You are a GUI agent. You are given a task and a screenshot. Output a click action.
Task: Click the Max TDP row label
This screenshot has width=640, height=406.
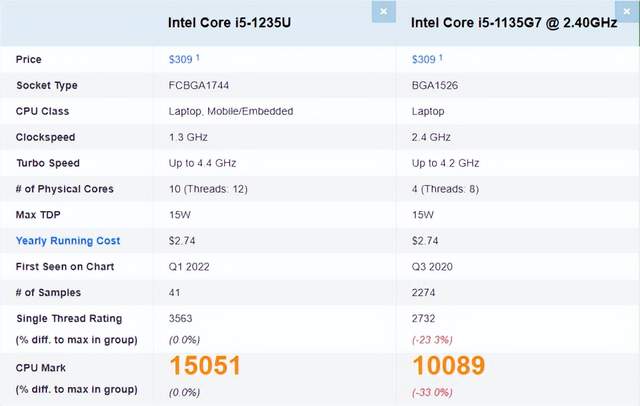[x=38, y=215]
